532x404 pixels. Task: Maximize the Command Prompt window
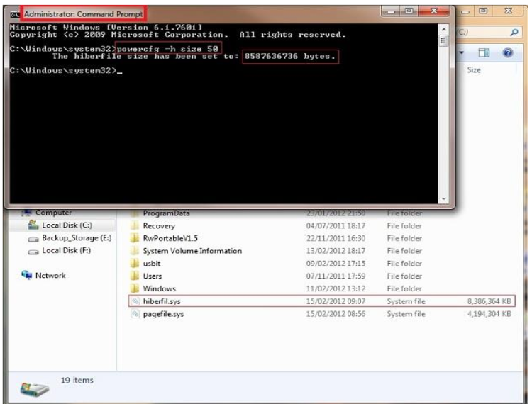pos(409,11)
